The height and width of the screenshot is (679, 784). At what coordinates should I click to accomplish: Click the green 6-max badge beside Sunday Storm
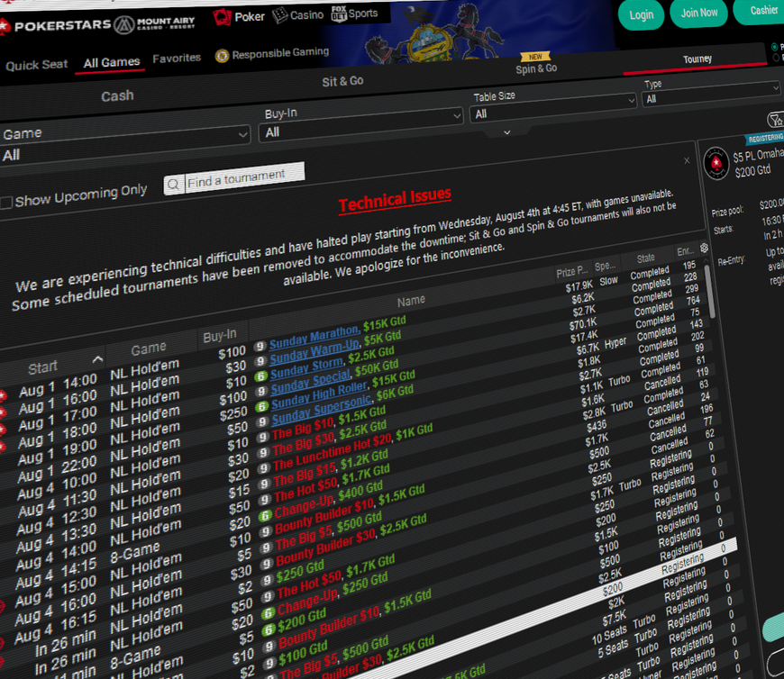click(x=261, y=376)
